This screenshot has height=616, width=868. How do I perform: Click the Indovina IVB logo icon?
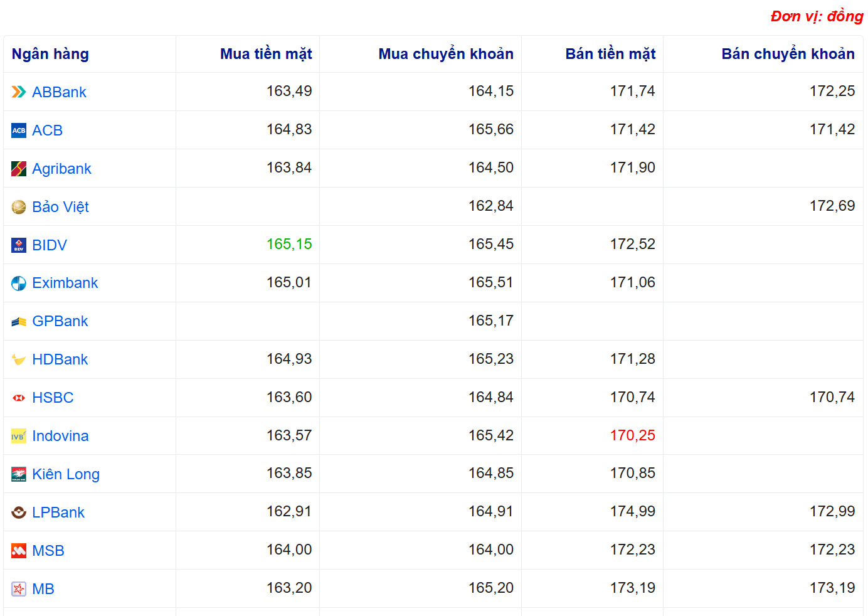[19, 436]
